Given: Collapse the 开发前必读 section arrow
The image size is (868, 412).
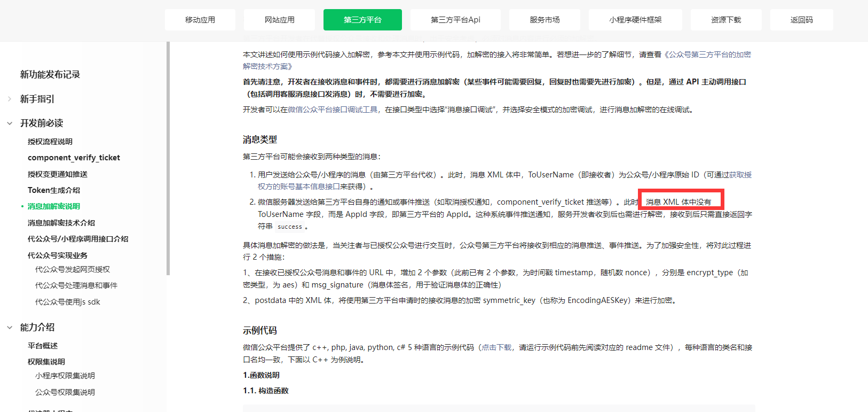Looking at the screenshot, I should (x=10, y=123).
